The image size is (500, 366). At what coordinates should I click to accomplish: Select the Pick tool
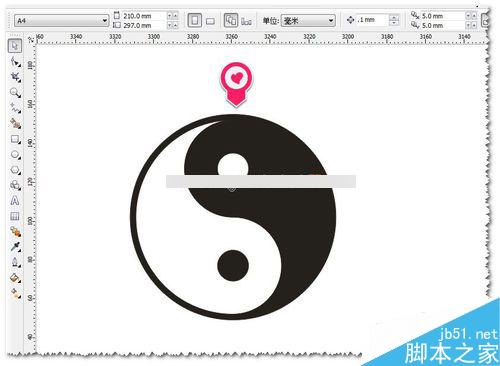pos(15,46)
